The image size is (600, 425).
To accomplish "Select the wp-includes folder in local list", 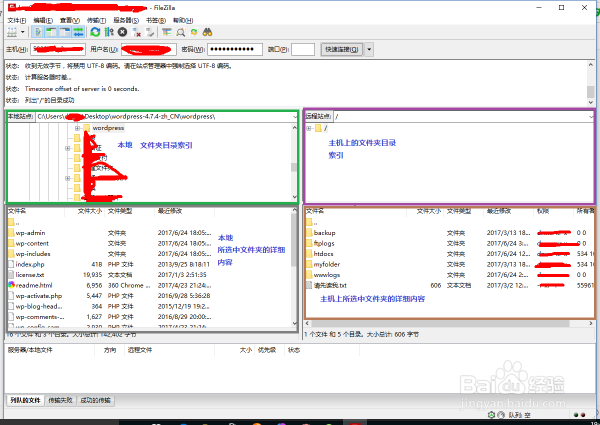I will [33, 254].
